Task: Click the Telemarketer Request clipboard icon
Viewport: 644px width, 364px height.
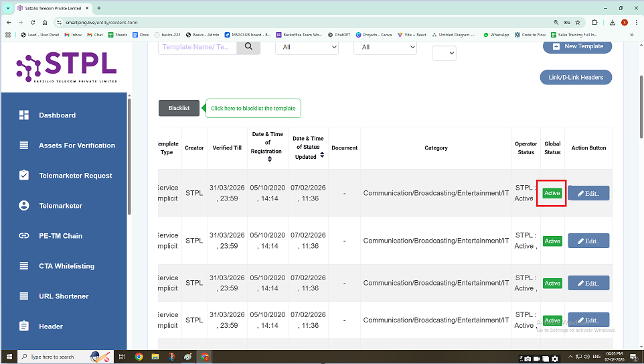Action: [24, 176]
